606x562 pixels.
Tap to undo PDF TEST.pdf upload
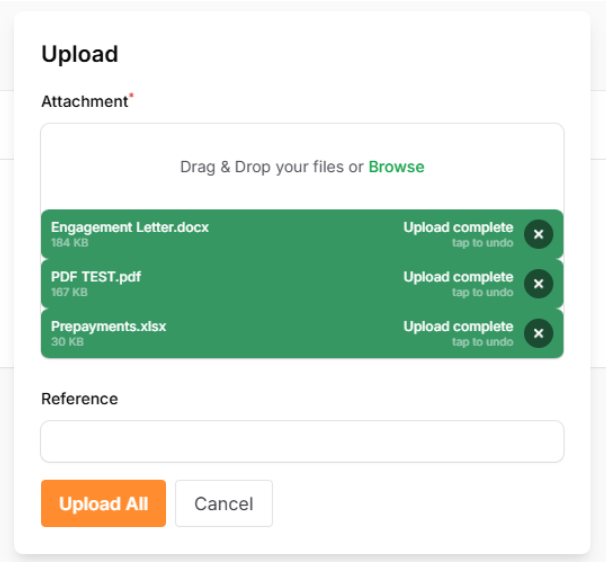coord(482,292)
